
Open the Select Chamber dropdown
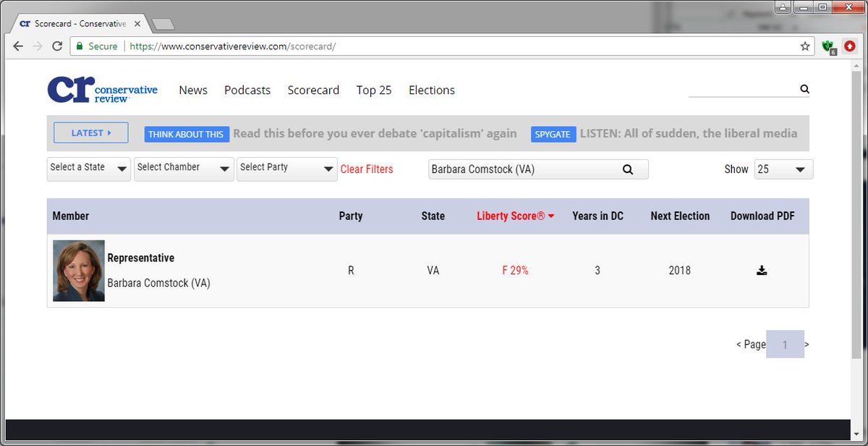pos(184,169)
